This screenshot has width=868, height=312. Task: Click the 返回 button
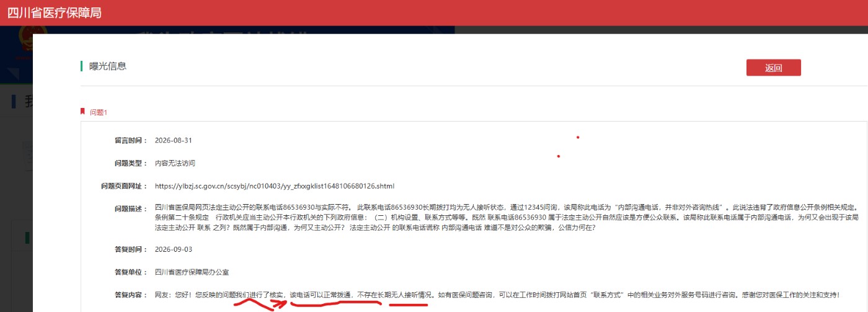point(773,68)
